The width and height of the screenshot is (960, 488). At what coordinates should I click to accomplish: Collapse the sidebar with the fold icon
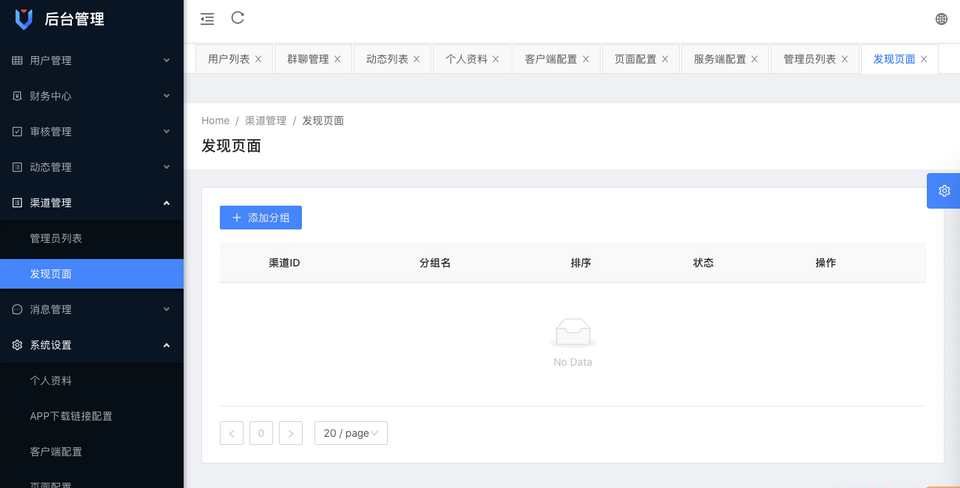coord(208,19)
